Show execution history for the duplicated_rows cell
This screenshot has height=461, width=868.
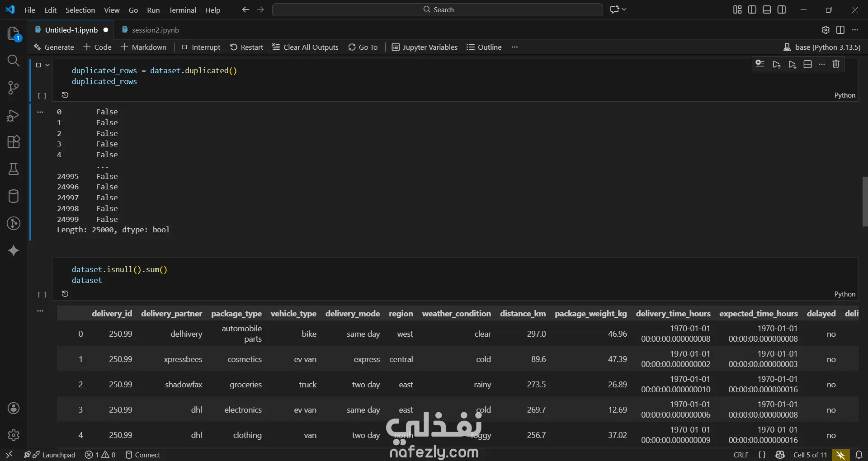[65, 95]
